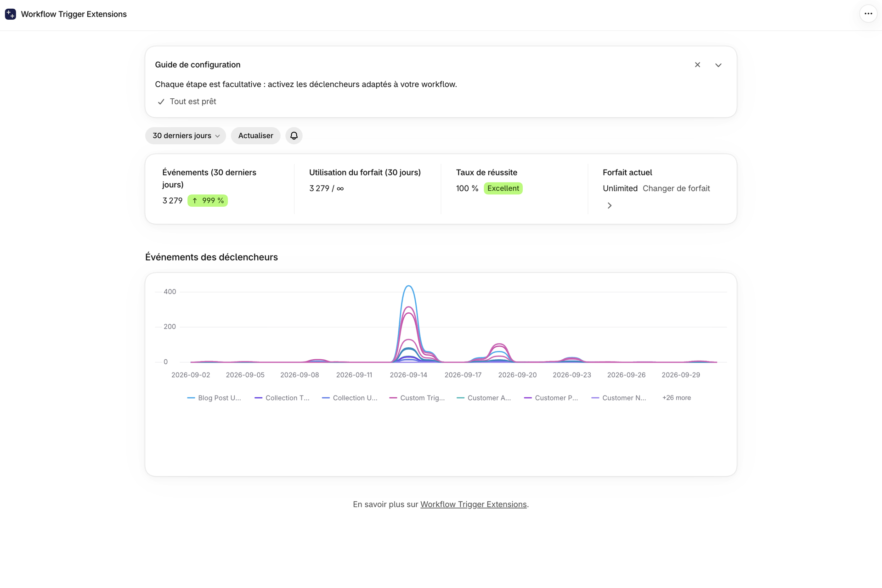Click the Workflow Trigger Extensions app icon
Viewport: 882px width, 588px height.
coord(10,14)
